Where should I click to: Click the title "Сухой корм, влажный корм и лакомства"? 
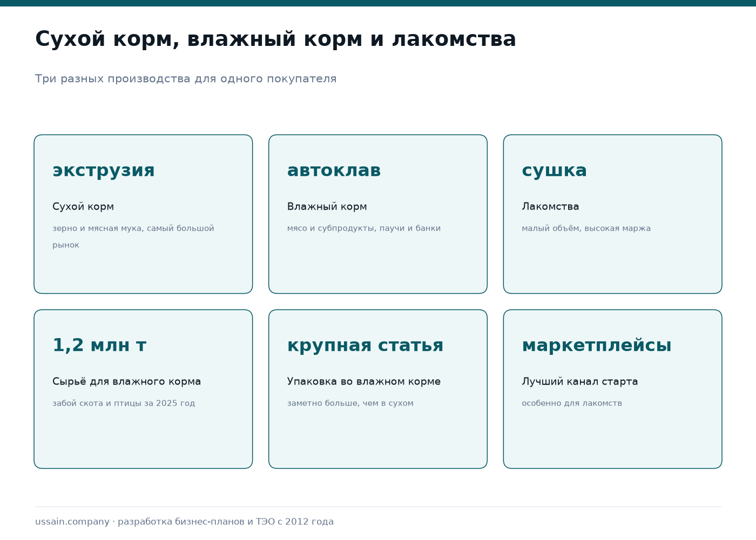(x=275, y=39)
